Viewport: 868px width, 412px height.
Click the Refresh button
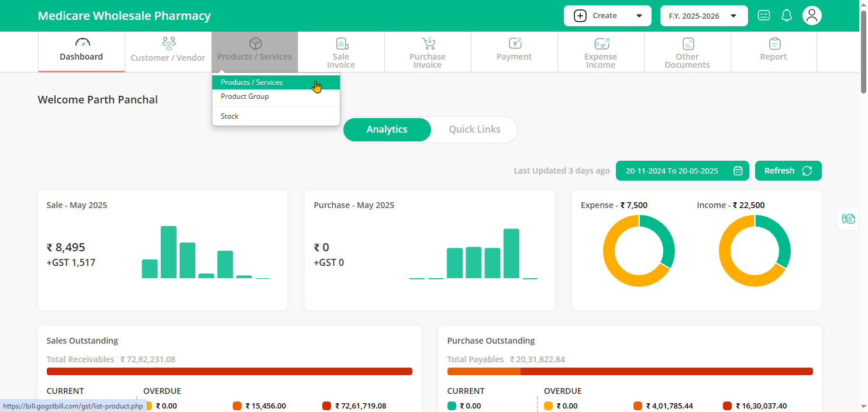(x=788, y=171)
